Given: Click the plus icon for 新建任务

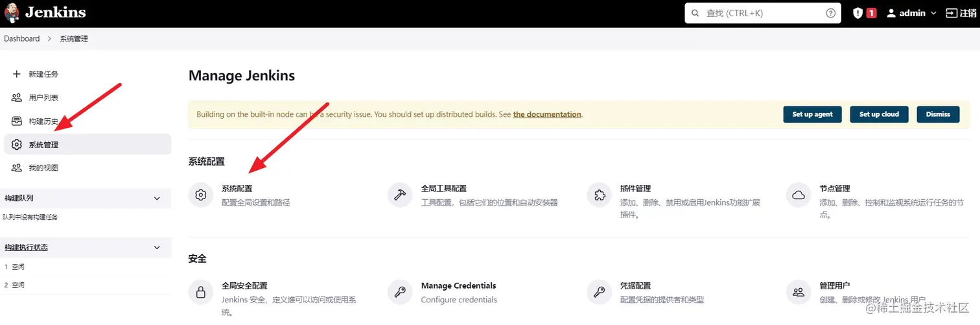Looking at the screenshot, I should click(17, 74).
